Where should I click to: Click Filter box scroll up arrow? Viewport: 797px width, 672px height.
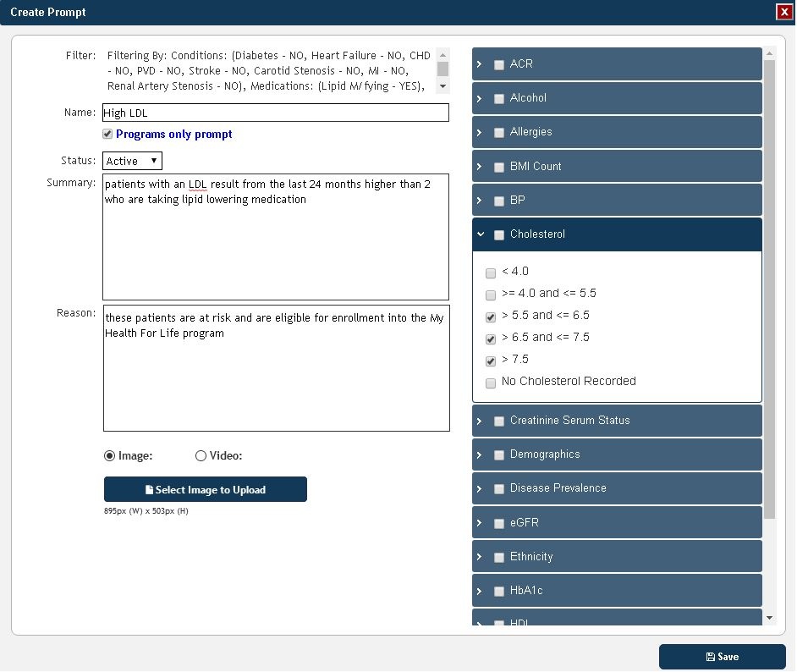point(442,55)
